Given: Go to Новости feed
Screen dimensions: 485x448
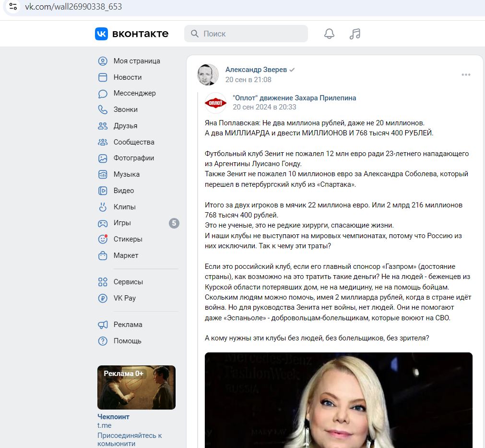Looking at the screenshot, I should [x=128, y=77].
